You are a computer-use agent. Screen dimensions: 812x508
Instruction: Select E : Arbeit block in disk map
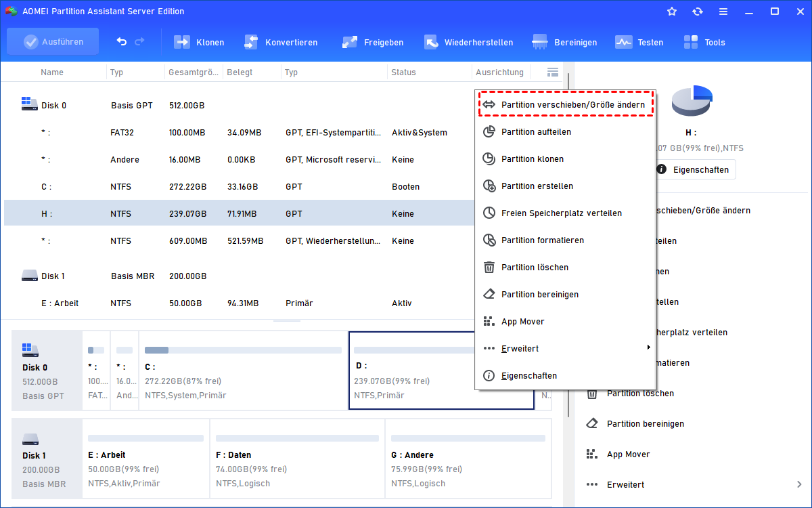point(145,458)
